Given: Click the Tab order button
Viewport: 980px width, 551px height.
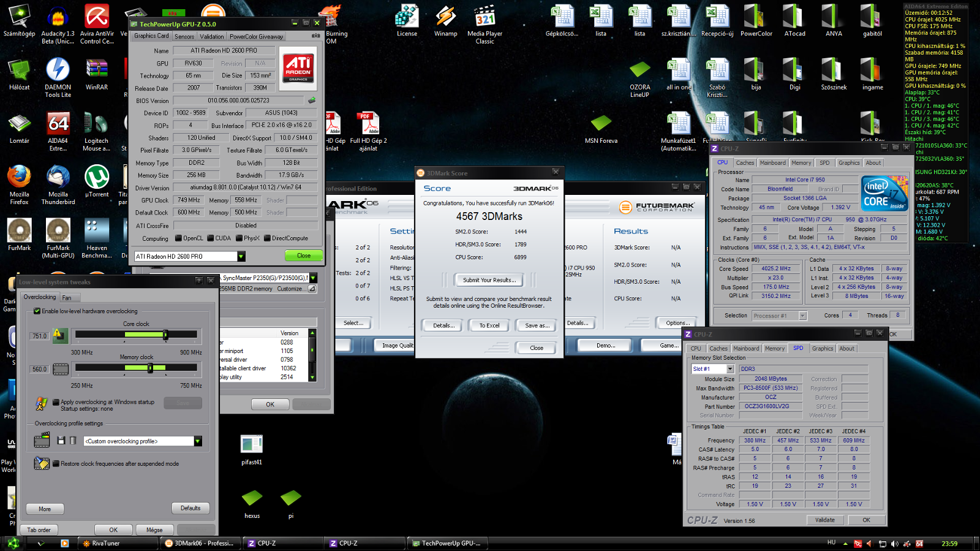Looking at the screenshot, I should [x=39, y=530].
